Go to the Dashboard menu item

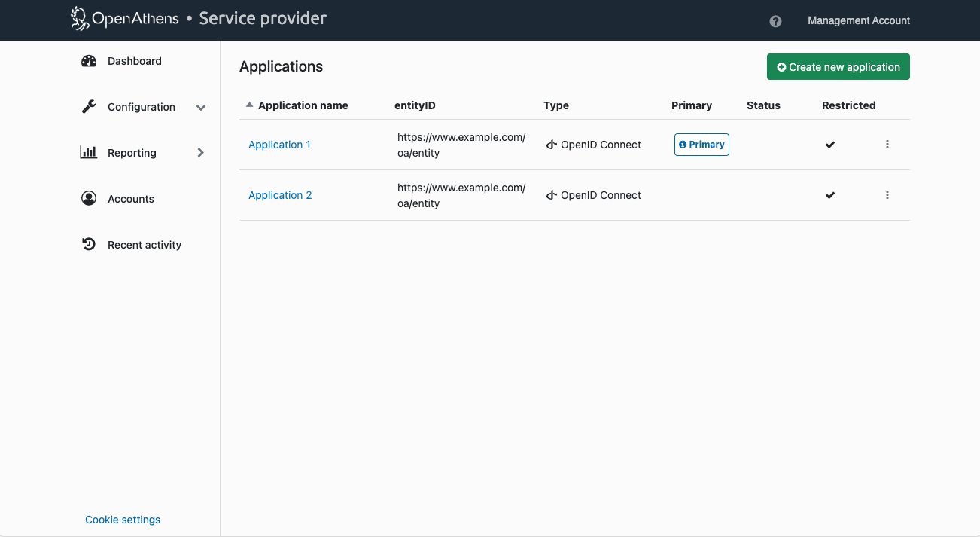coord(134,61)
